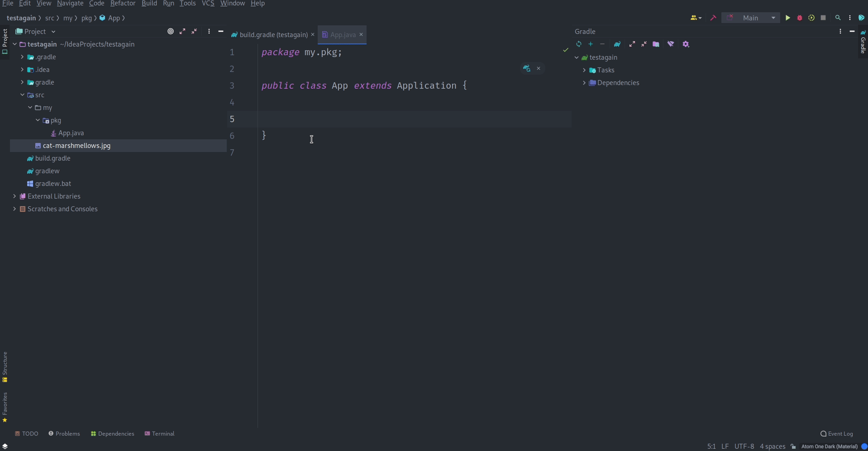Expand .idea folder
The width and height of the screenshot is (868, 451).
click(22, 70)
